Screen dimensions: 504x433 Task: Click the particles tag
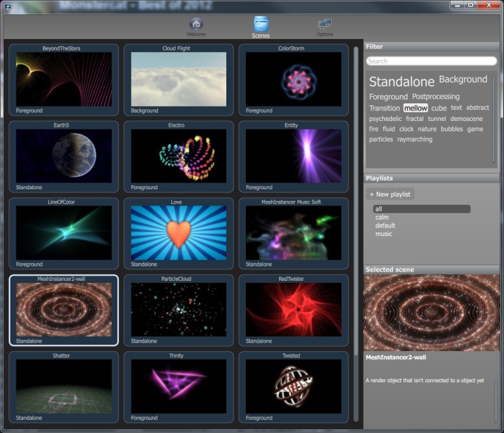pyautogui.click(x=380, y=139)
